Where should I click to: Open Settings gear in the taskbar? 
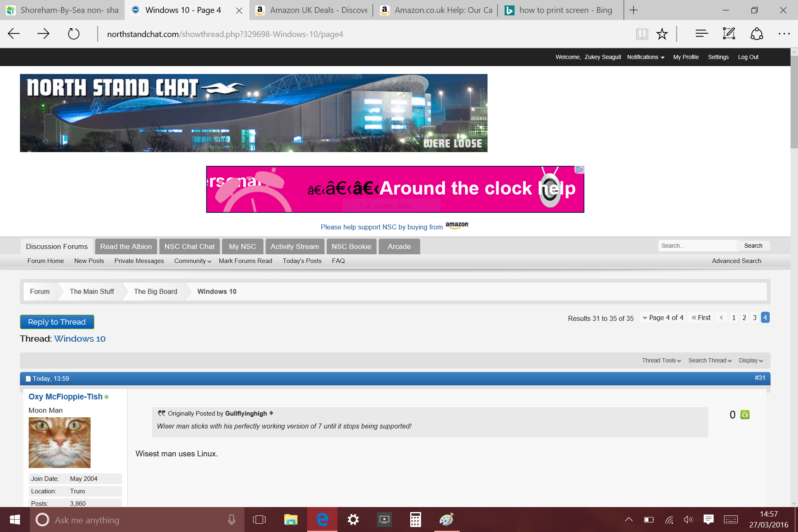[353, 520]
